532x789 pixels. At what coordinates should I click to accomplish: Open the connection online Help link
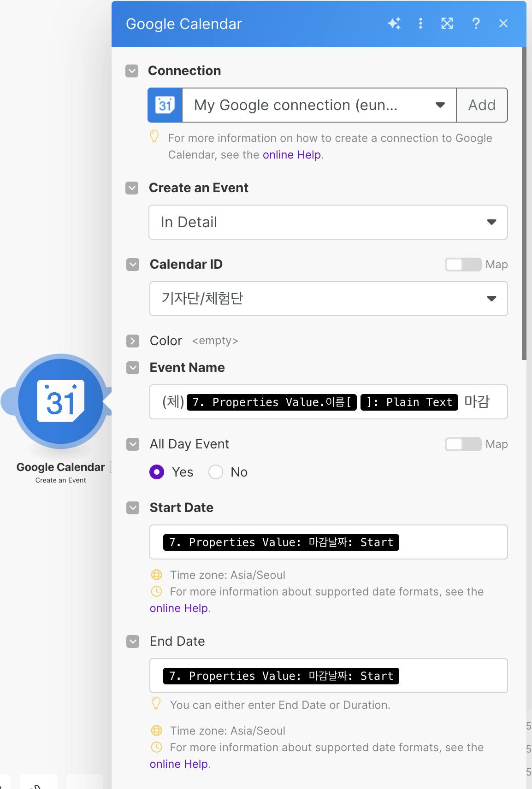tap(291, 155)
